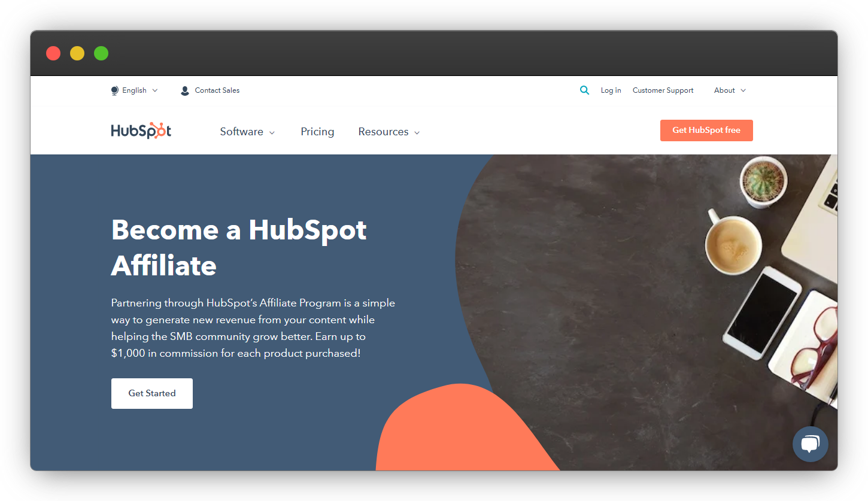Click the red close window button
Image resolution: width=868 pixels, height=501 pixels.
coord(53,53)
